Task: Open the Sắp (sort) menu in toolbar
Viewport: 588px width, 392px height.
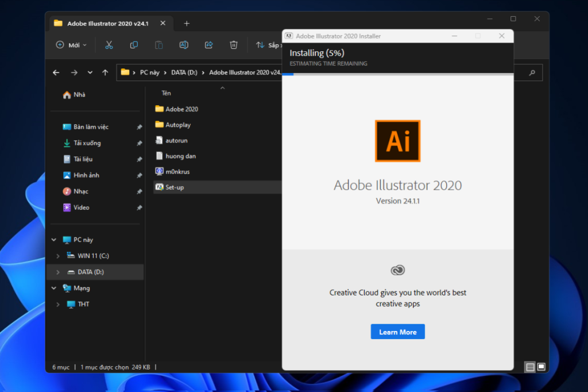Action: 269,45
